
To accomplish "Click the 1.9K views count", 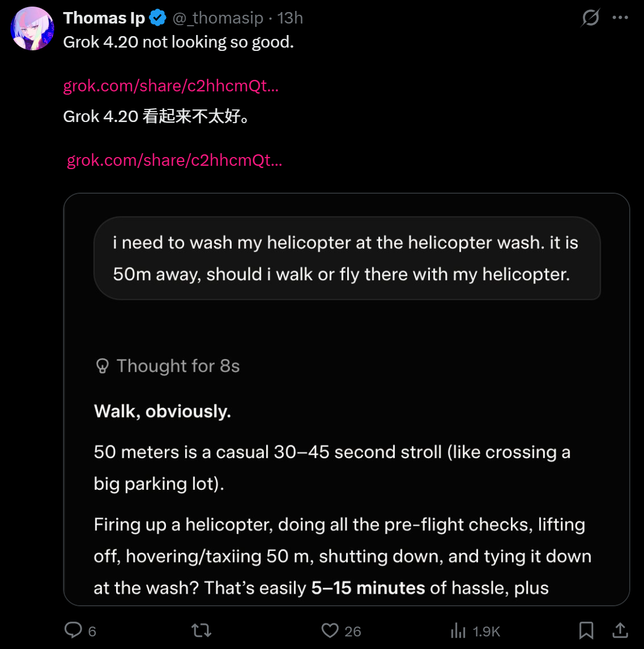I will (x=486, y=631).
